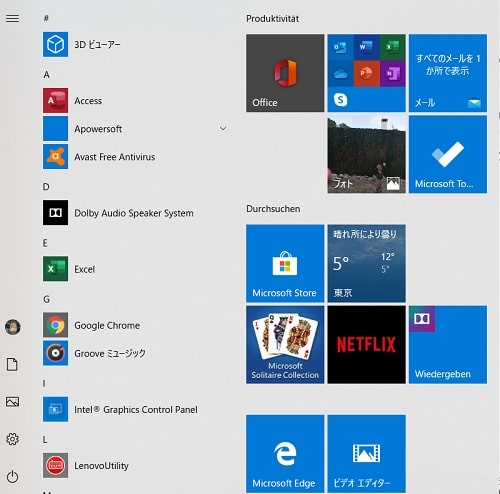Viewport: 500px width, 494px height.
Task: Click the Produktivität group header
Action: point(272,19)
